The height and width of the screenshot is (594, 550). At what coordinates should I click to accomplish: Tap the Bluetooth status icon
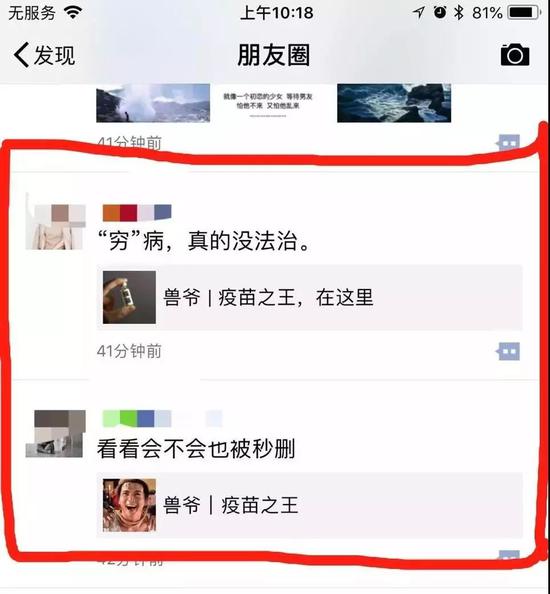click(459, 13)
